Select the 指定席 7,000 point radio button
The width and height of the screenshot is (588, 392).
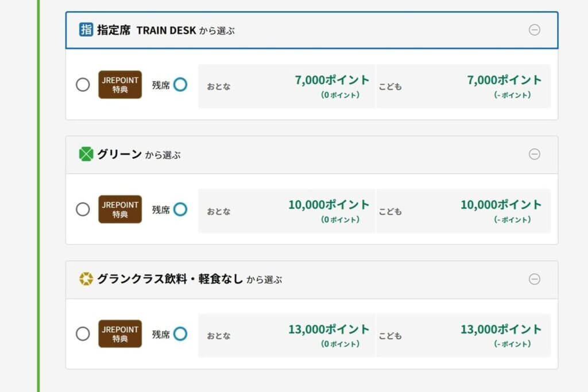(x=83, y=85)
